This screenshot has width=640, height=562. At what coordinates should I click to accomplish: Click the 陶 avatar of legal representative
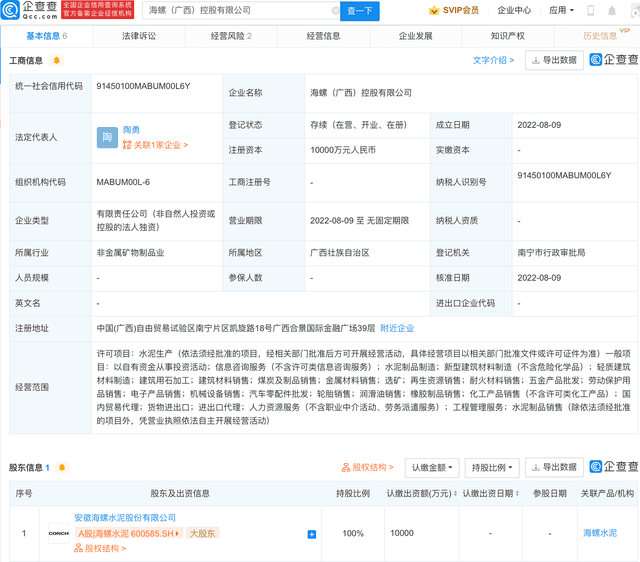click(x=107, y=137)
